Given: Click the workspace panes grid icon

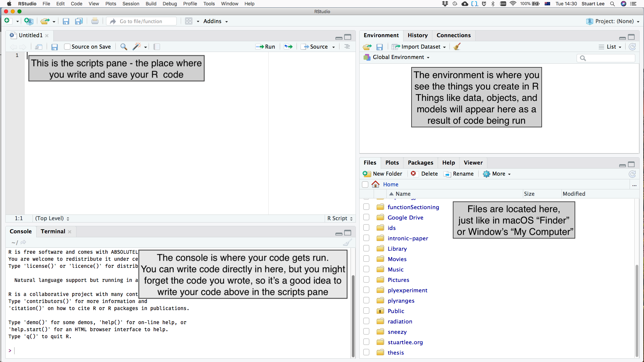Looking at the screenshot, I should click(x=189, y=21).
